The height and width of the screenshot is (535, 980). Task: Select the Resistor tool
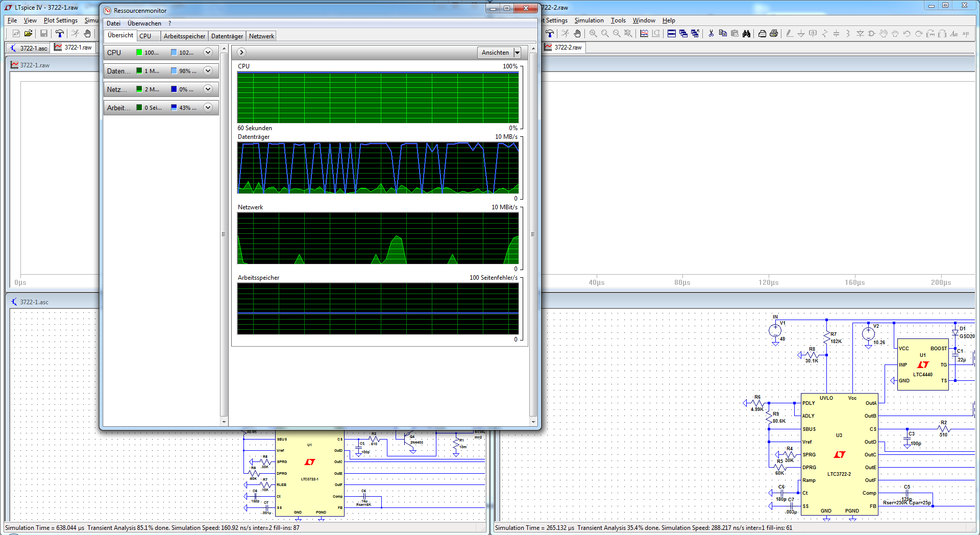pyautogui.click(x=825, y=33)
